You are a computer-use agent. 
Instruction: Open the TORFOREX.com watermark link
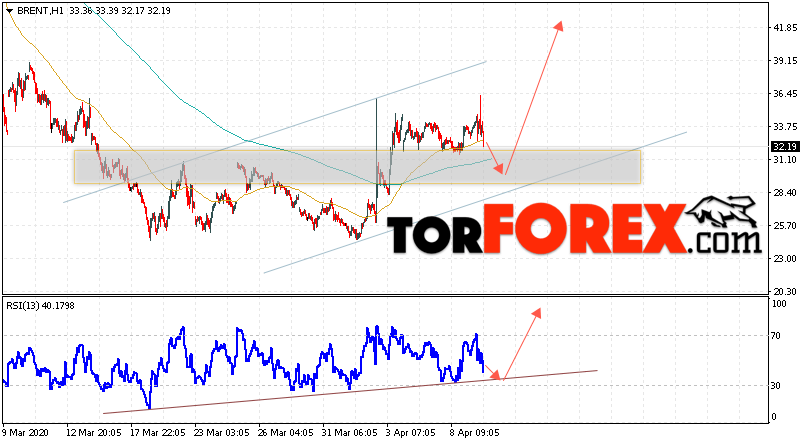click(x=573, y=228)
